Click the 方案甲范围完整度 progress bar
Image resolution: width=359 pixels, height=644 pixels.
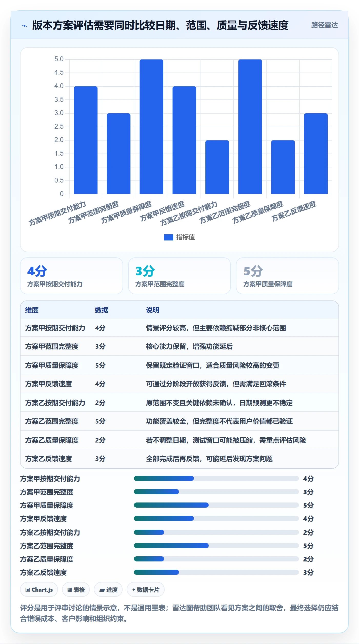pyautogui.click(x=216, y=492)
